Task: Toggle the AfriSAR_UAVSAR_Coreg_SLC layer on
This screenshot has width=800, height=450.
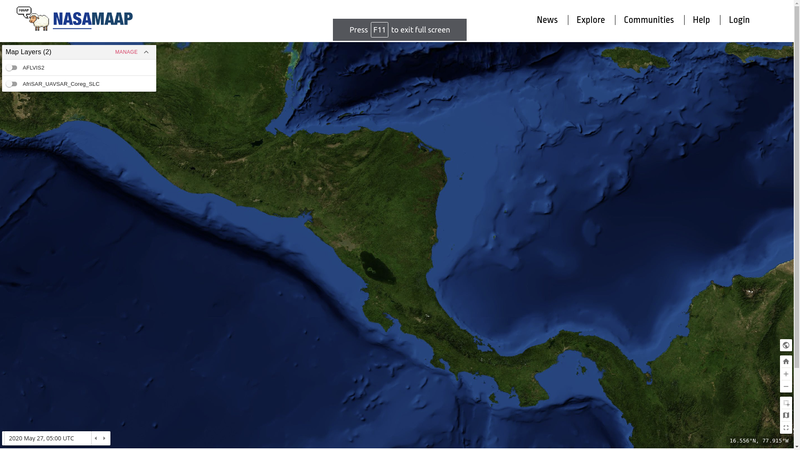Action: (11, 84)
